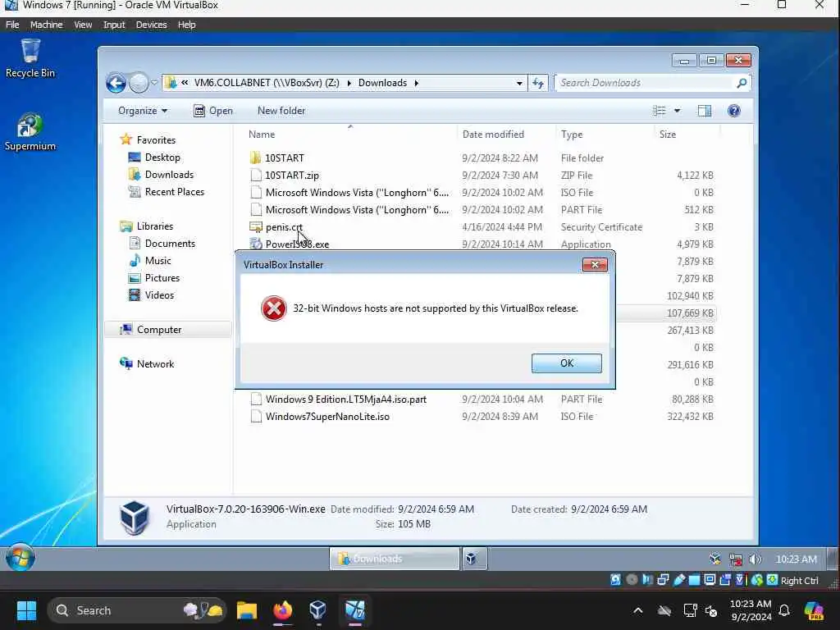This screenshot has width=840, height=630.
Task: Click VirtualBox USB status icon
Action: point(678,580)
